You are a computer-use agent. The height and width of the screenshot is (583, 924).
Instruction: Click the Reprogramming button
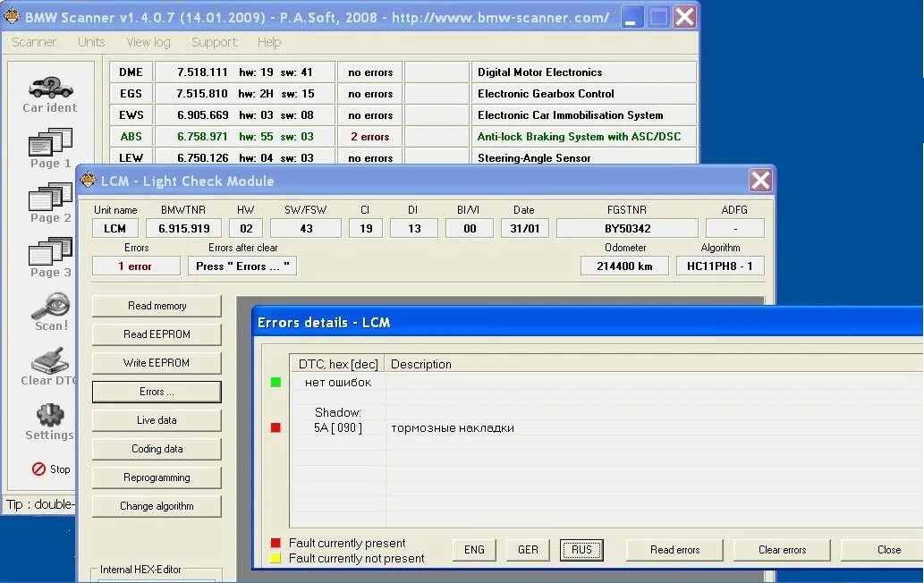tap(157, 477)
